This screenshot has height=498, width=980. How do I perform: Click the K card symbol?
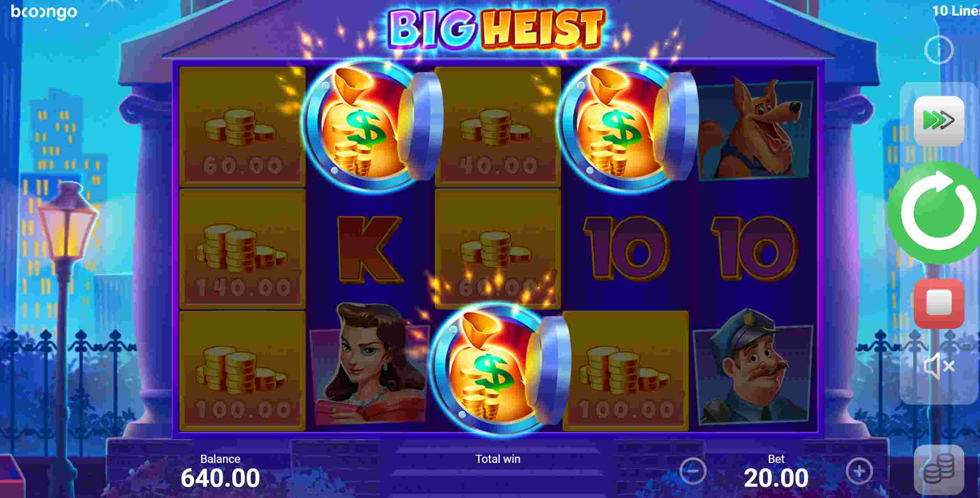click(x=369, y=249)
